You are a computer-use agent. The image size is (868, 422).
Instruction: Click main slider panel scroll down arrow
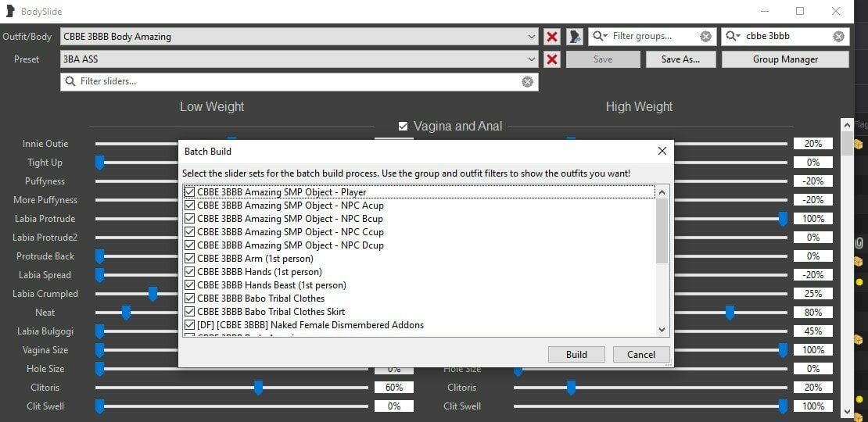847,412
